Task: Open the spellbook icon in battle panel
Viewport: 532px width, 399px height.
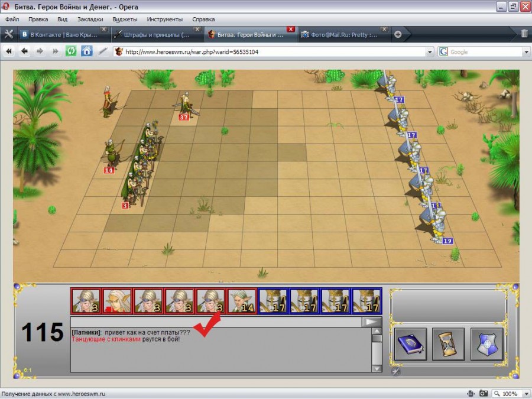Action: 409,344
